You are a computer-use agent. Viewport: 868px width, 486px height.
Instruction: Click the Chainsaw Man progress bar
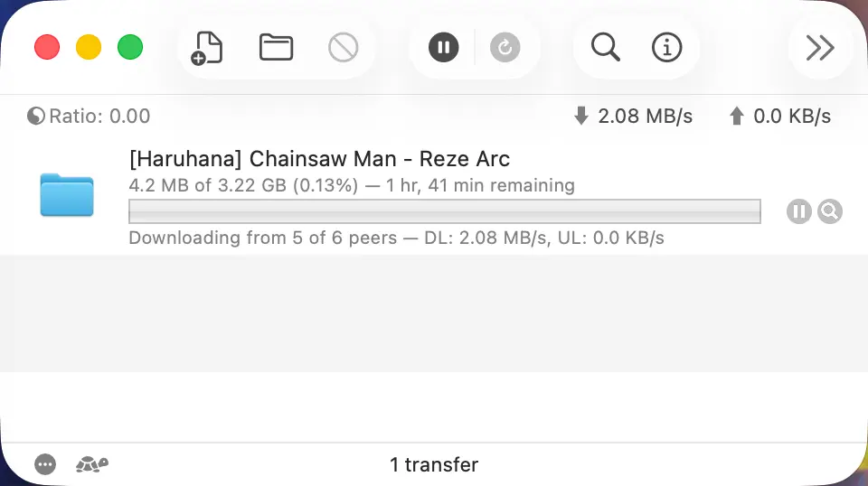coord(444,211)
